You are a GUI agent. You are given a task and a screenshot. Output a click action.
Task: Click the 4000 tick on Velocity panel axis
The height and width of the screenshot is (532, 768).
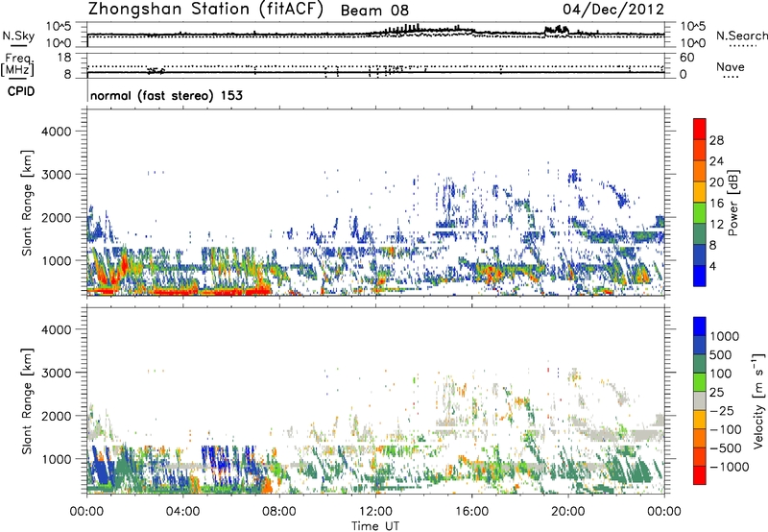[x=56, y=330]
